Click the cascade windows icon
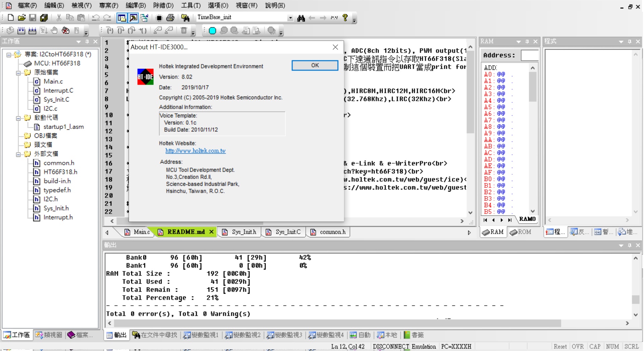The image size is (644, 351). pos(144,18)
